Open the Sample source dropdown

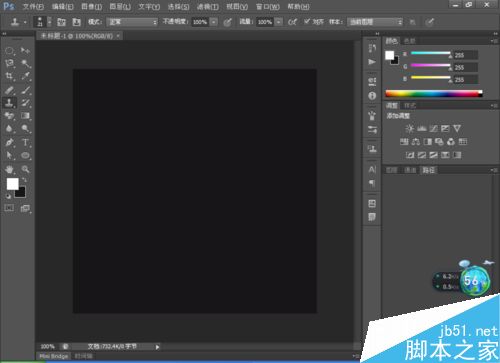(x=375, y=22)
